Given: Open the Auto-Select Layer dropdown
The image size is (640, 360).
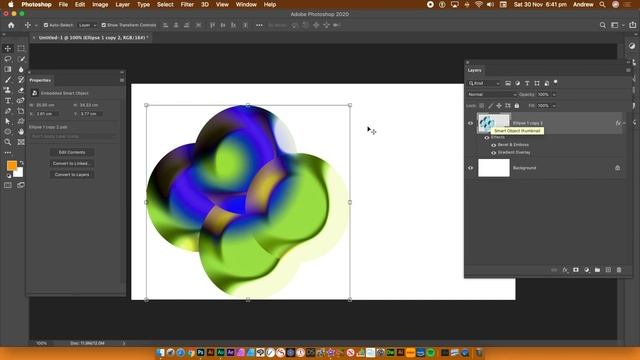Looking at the screenshot, I should 87,25.
